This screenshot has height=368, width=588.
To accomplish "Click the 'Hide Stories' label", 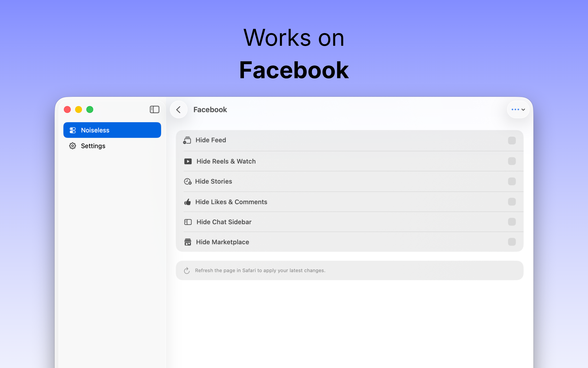I will tap(214, 181).
